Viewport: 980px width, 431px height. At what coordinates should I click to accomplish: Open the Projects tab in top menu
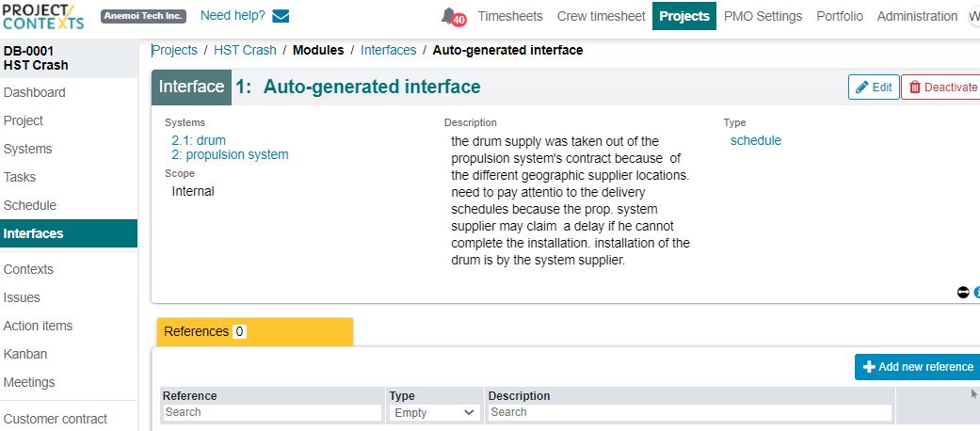[683, 16]
